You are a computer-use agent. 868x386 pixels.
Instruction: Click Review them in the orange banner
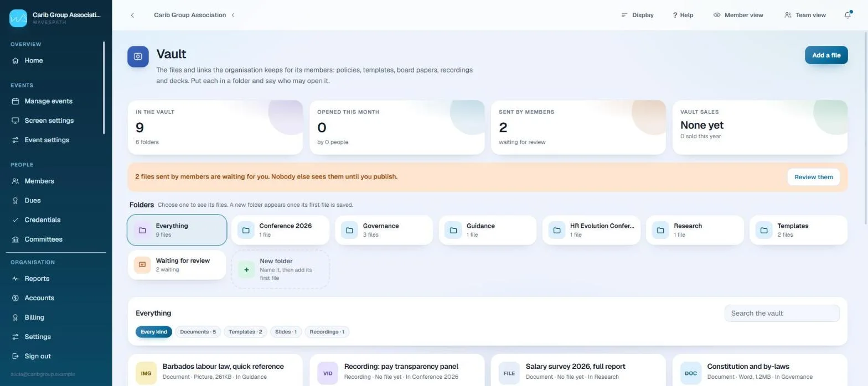coord(814,178)
